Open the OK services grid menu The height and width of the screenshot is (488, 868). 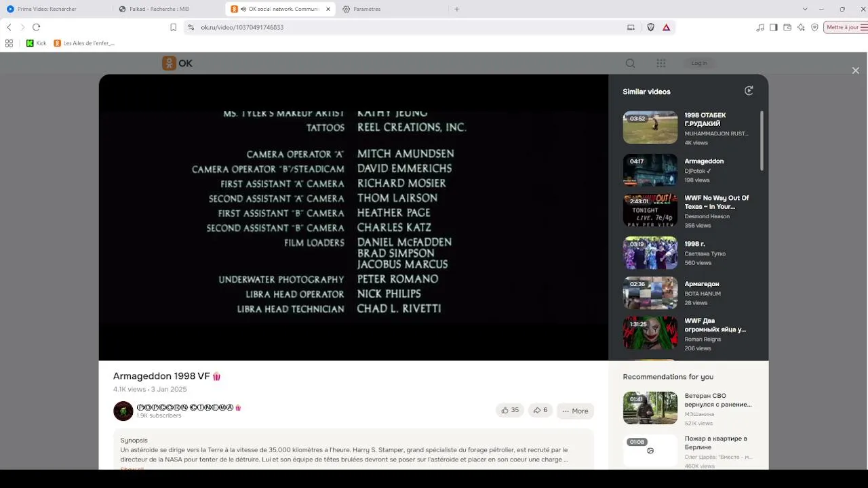pyautogui.click(x=661, y=63)
